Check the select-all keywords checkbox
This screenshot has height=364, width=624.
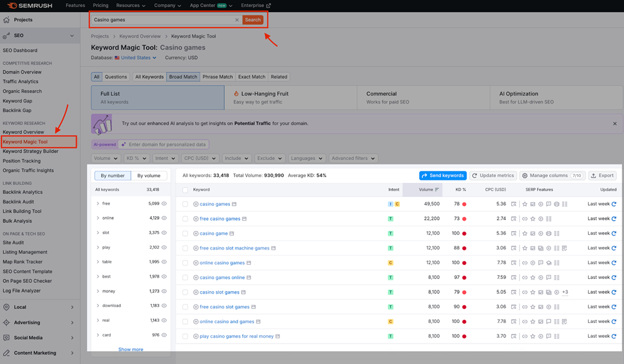pyautogui.click(x=185, y=190)
